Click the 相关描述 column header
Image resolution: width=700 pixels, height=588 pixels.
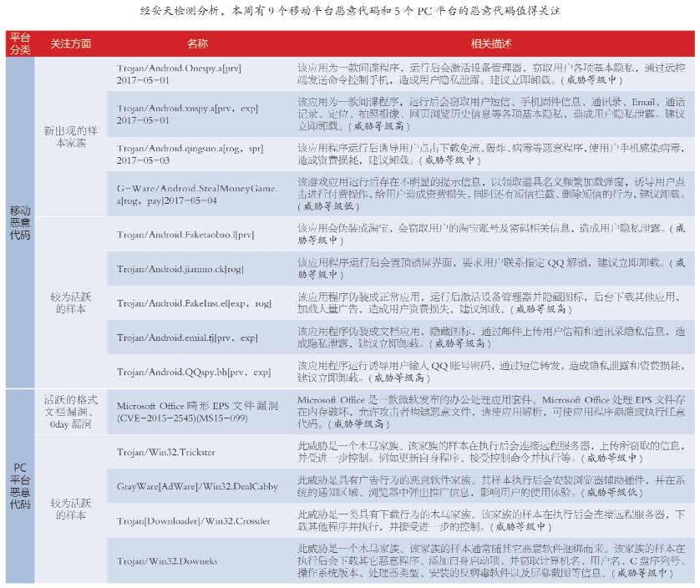pyautogui.click(x=491, y=43)
